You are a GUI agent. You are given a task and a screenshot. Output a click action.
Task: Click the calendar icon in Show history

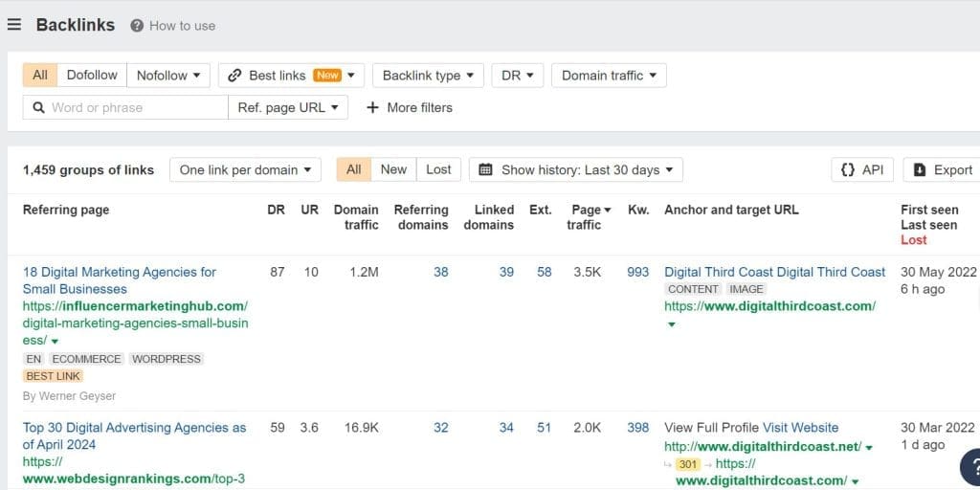(485, 169)
